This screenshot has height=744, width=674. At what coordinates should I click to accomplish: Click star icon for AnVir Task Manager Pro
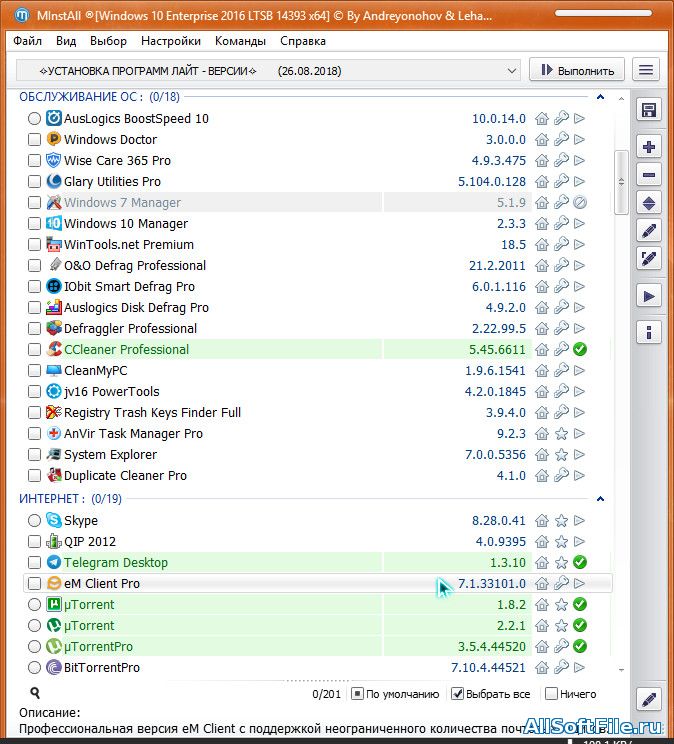(x=562, y=434)
